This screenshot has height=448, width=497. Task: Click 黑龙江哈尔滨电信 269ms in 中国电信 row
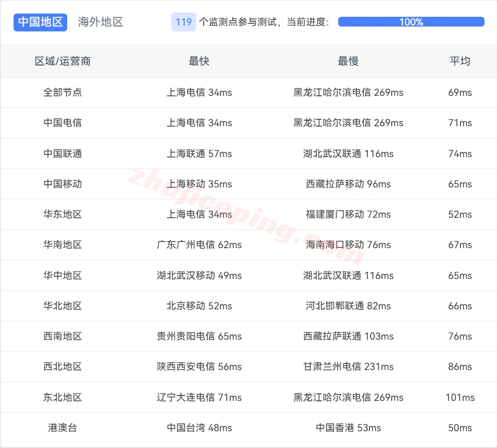tap(348, 123)
